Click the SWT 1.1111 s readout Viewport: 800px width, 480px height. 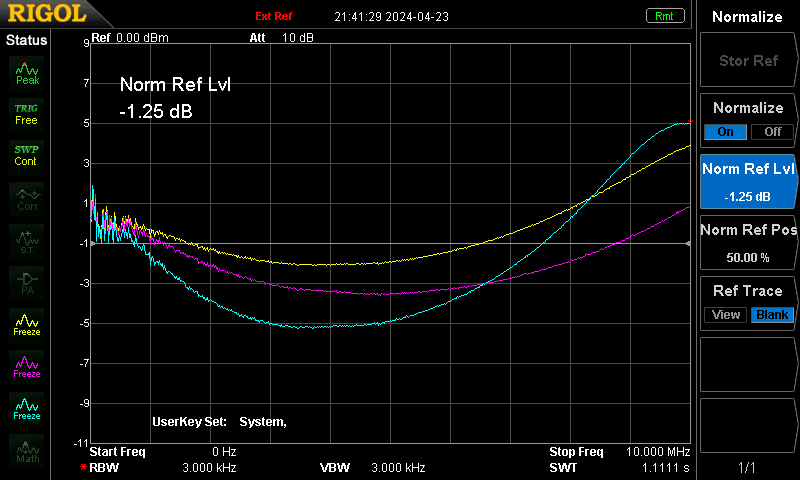click(x=619, y=468)
